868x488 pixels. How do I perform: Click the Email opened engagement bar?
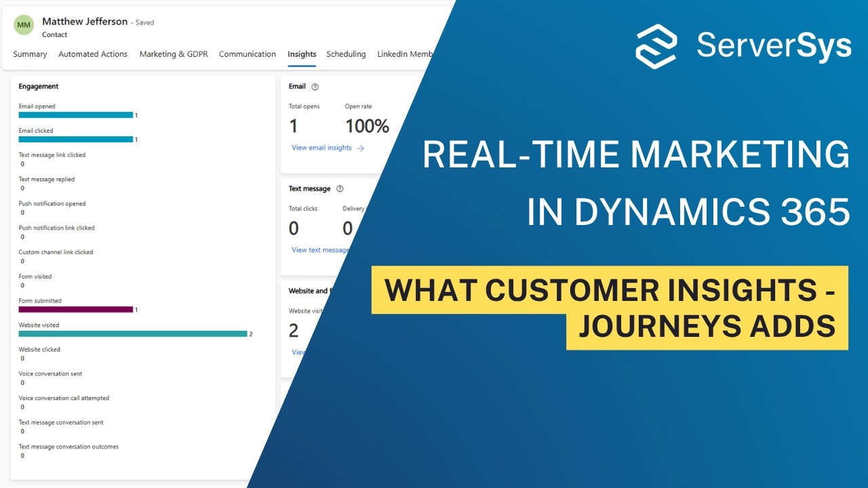(76, 115)
